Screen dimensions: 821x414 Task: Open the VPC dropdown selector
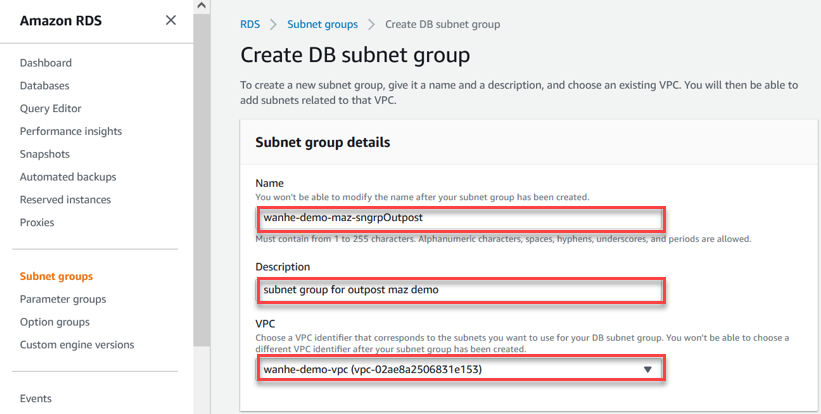[459, 369]
